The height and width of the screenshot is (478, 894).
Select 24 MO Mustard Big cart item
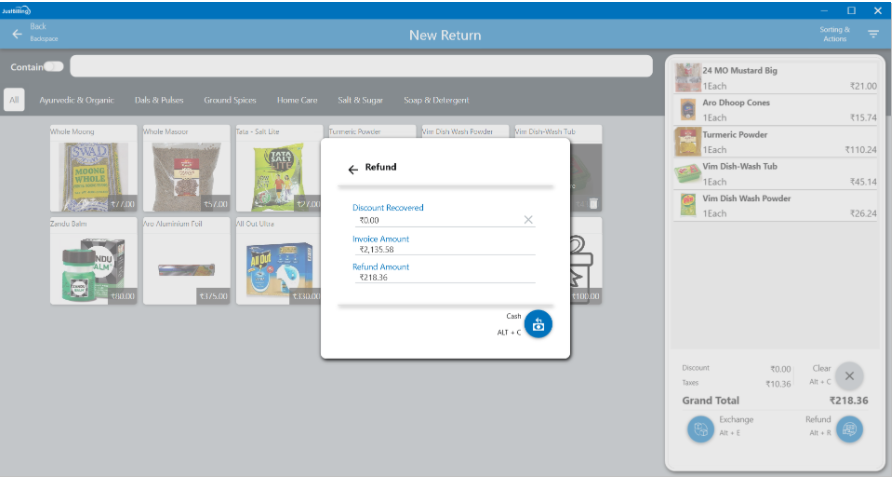tap(776, 78)
